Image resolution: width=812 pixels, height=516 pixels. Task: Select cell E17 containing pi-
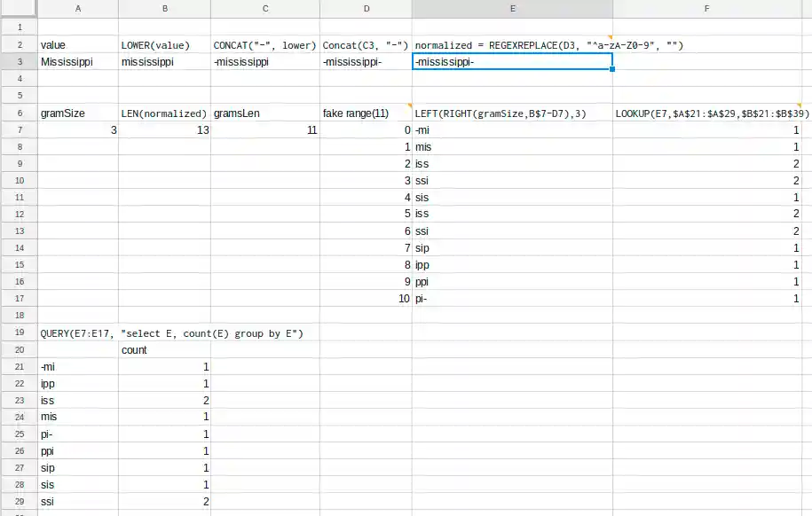pos(512,299)
